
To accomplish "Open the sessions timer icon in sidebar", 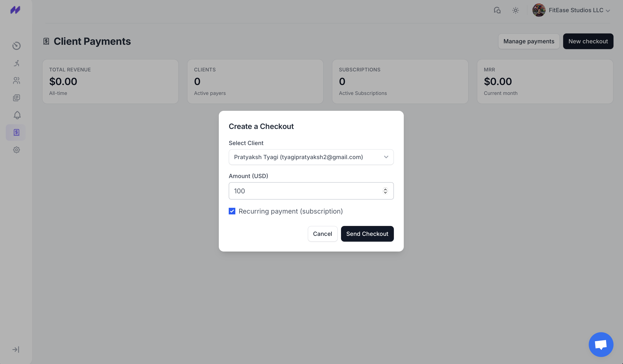I will 16,46.
